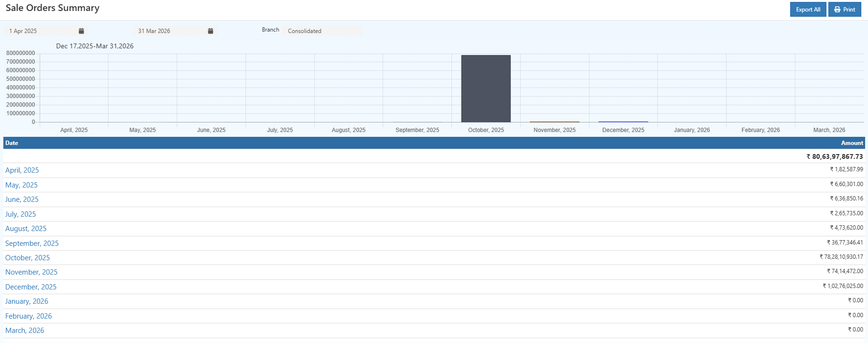868x343 pixels.
Task: Open December, 2025 link
Action: 31,287
